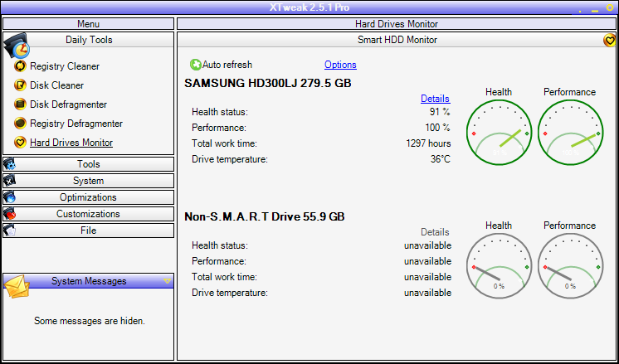Expand the Tools section
Screen dimensions: 619x364
tap(89, 164)
